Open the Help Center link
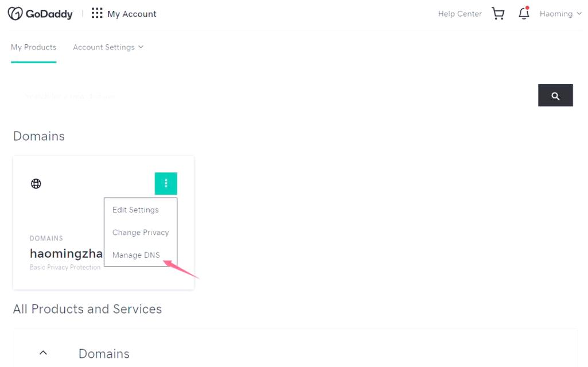The height and width of the screenshot is (367, 588). coord(460,14)
